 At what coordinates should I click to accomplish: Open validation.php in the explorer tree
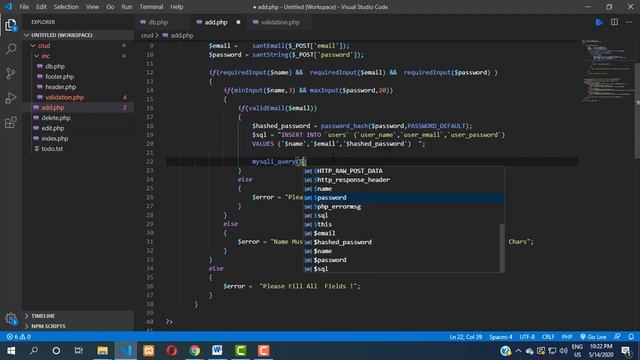click(x=64, y=98)
